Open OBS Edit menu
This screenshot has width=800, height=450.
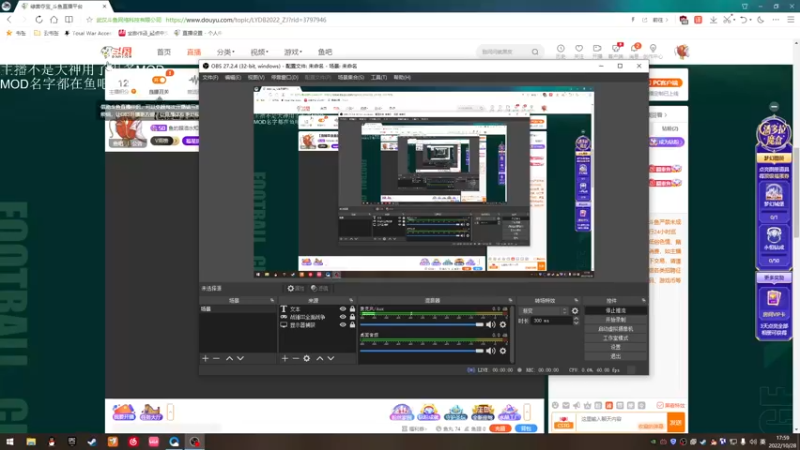(x=233, y=78)
